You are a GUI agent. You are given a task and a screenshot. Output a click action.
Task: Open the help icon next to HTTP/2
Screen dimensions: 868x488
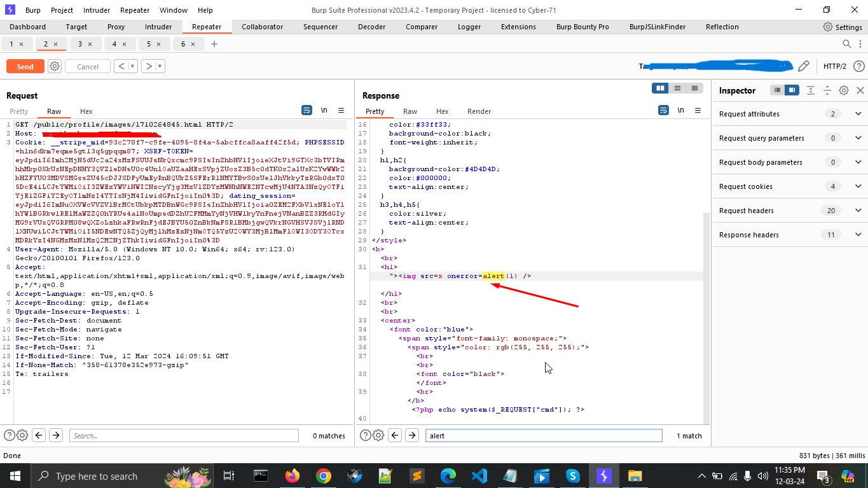click(859, 66)
